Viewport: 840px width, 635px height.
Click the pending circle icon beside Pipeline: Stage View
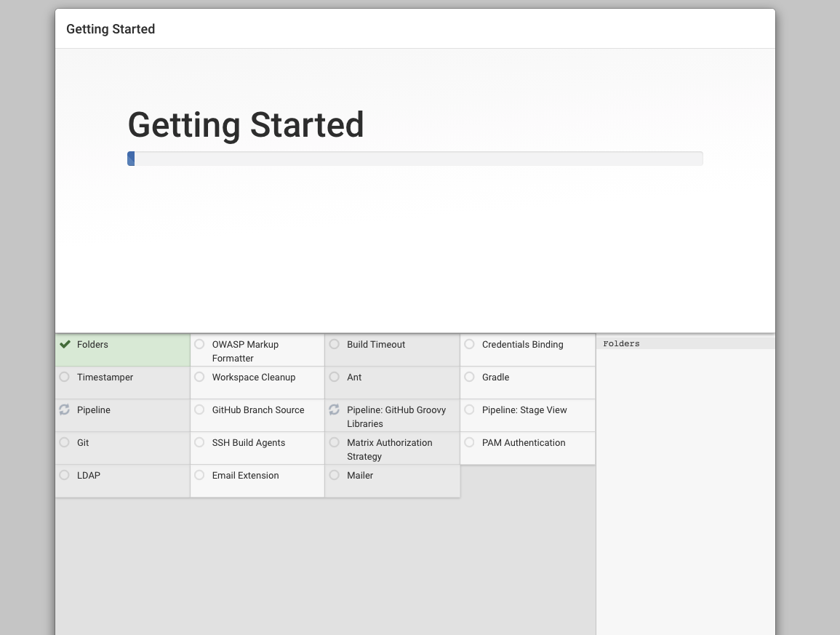(469, 410)
